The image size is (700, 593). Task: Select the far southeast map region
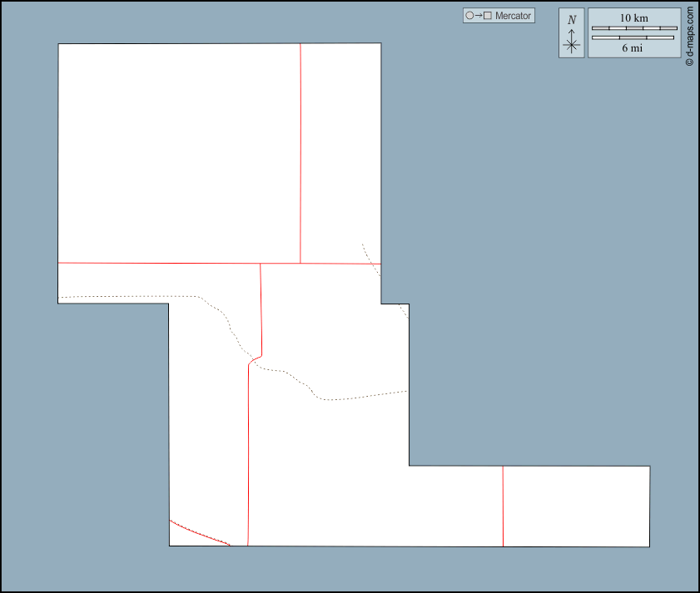tap(576, 506)
